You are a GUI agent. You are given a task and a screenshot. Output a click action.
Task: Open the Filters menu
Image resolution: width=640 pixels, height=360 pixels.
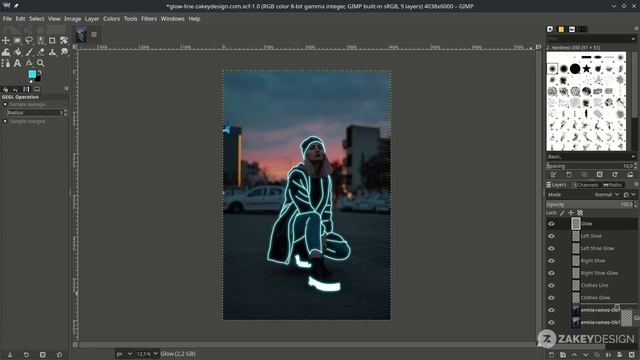point(149,19)
